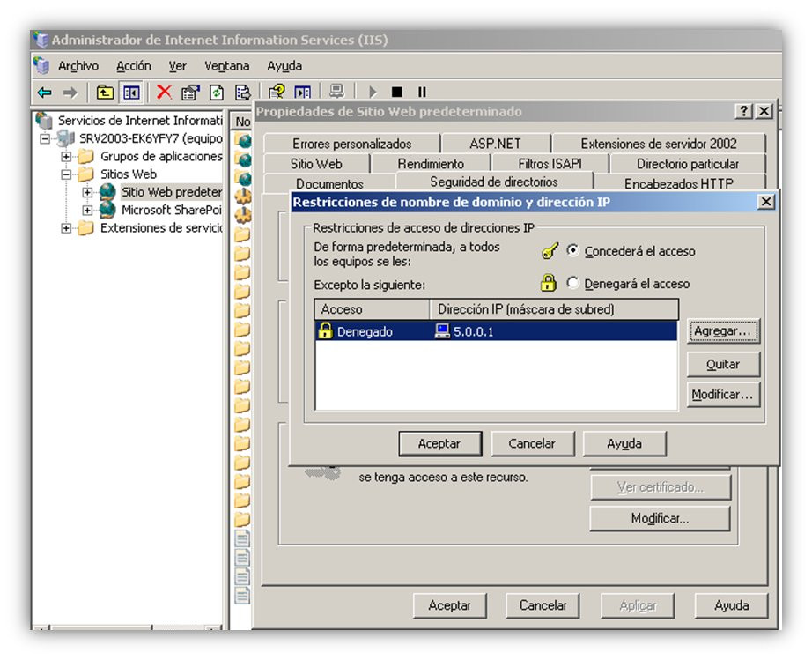
Task: Click the Quitar button
Action: click(723, 364)
